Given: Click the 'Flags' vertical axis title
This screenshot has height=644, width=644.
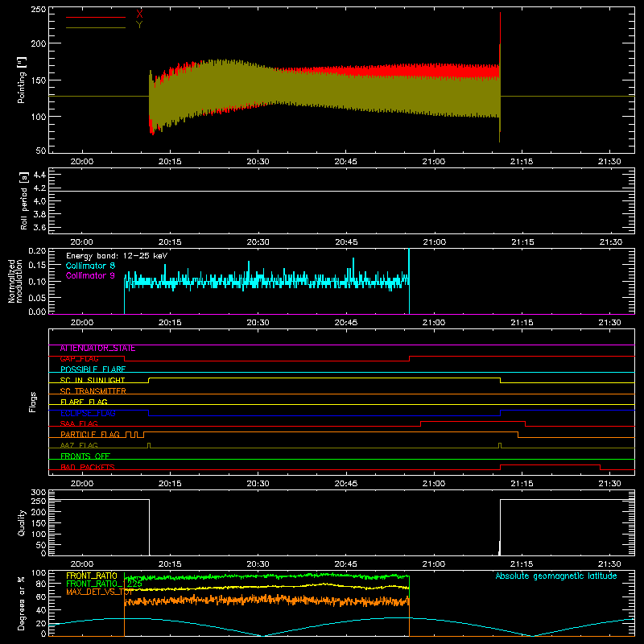Looking at the screenshot, I should (32, 402).
